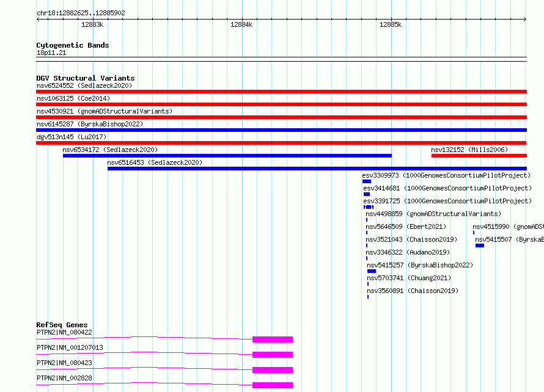Screen dimensions: 544x392
Task: Select the nsv6534172 (Sedlazeck2020) blue bar
Action: click(x=227, y=156)
